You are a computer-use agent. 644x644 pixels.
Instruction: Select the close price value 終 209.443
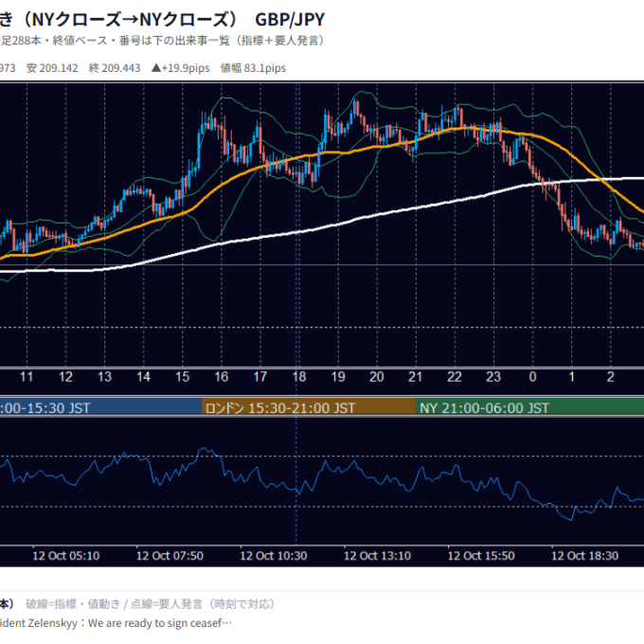115,68
